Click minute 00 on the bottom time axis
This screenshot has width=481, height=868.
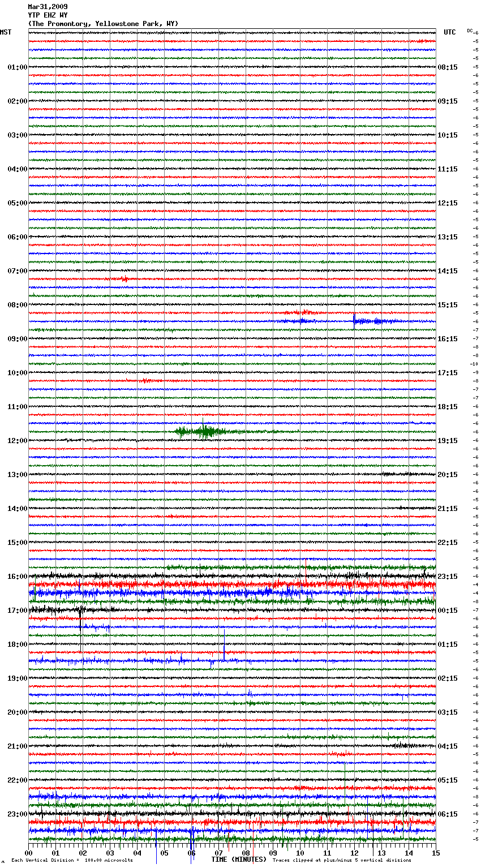[28, 853]
